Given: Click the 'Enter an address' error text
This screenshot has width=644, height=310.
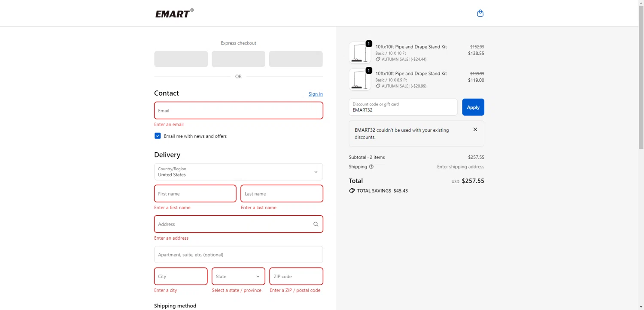Looking at the screenshot, I should 171,238.
